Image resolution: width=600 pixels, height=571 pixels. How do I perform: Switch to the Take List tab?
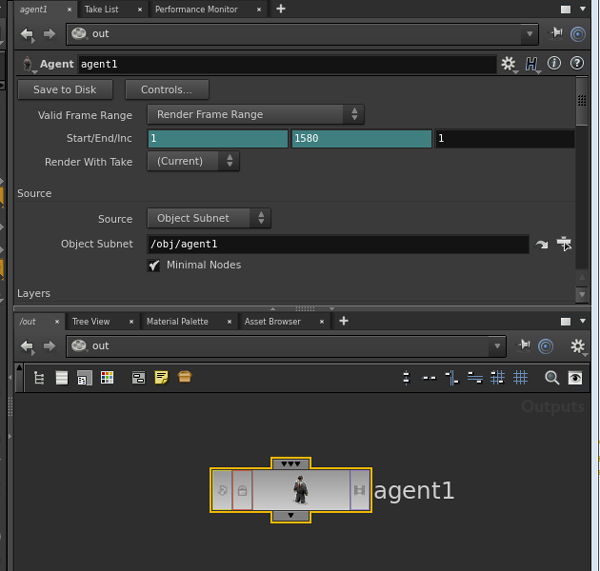(x=101, y=10)
